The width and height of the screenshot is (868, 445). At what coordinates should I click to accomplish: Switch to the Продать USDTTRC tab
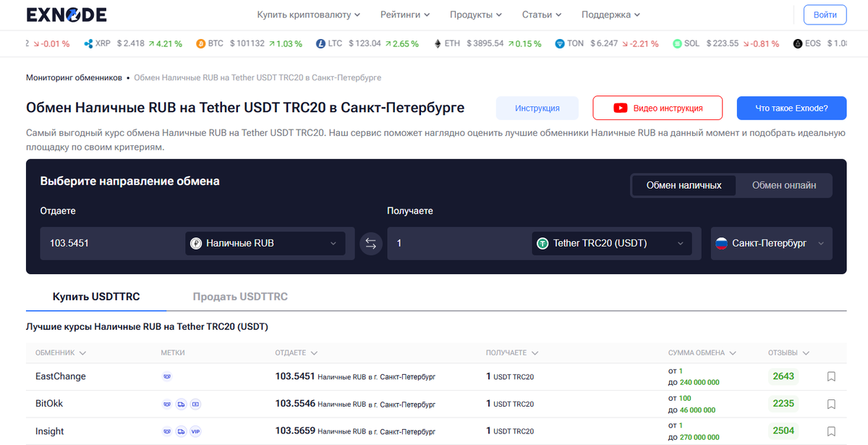239,296
